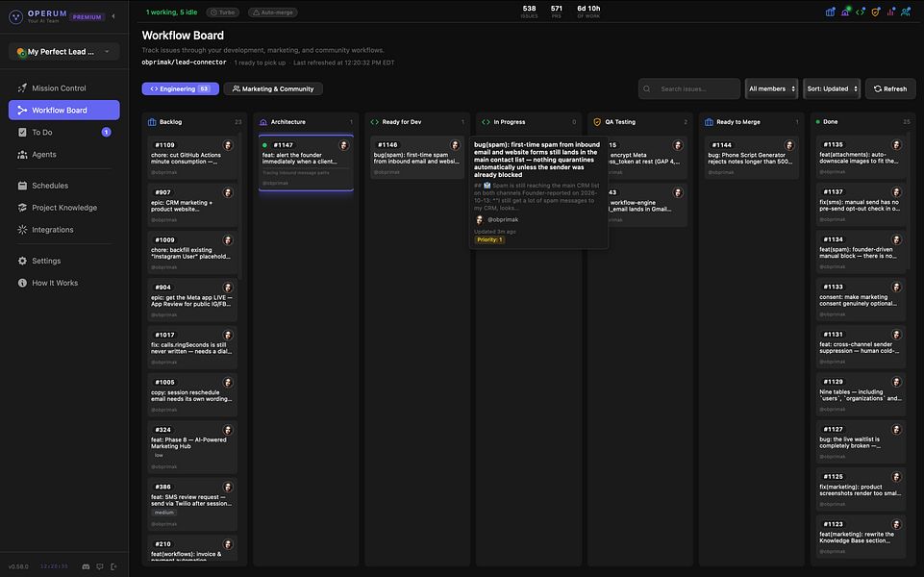Open the teal people agent icon in the header
This screenshot has width=924, height=577.
tap(906, 12)
